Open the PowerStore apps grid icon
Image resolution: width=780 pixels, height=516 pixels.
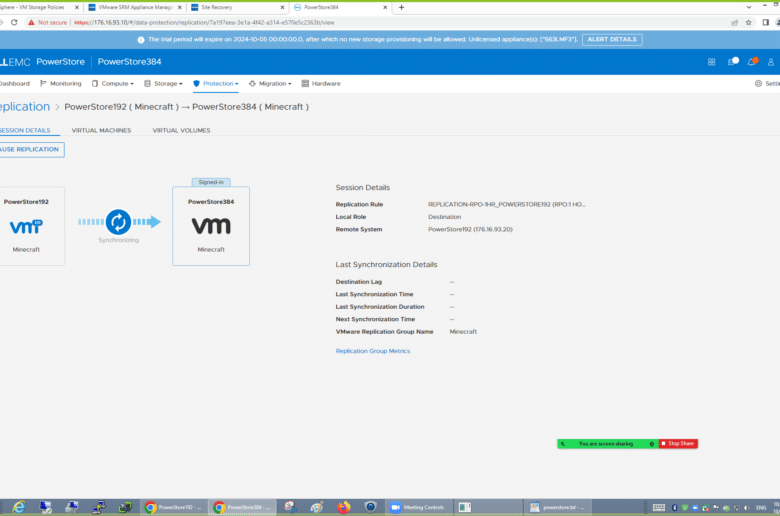coord(711,62)
